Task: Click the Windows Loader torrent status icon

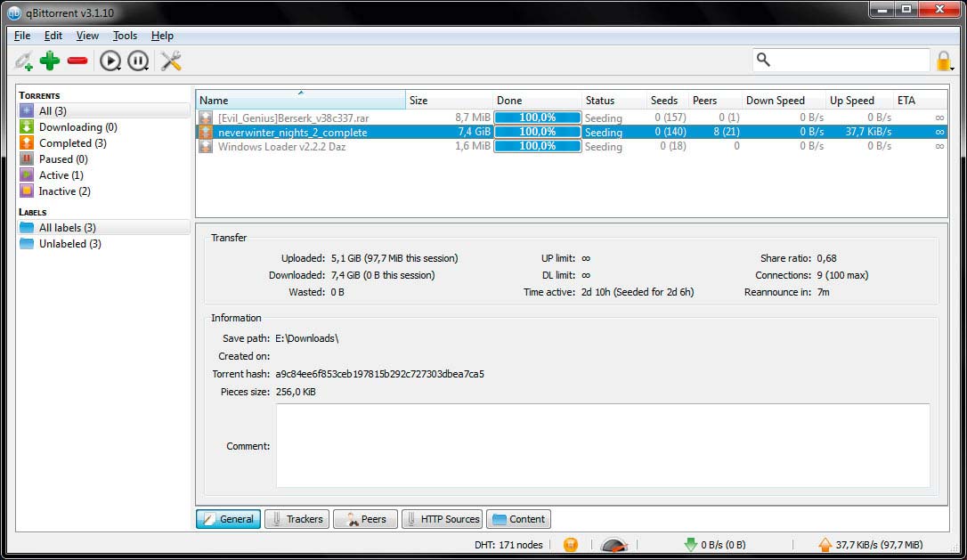Action: pos(206,146)
